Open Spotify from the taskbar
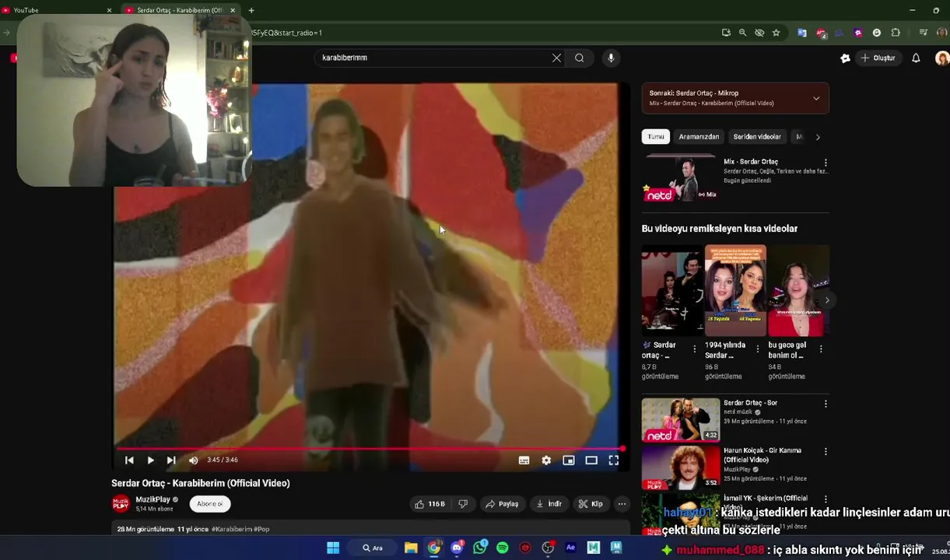This screenshot has width=950, height=560. (503, 548)
